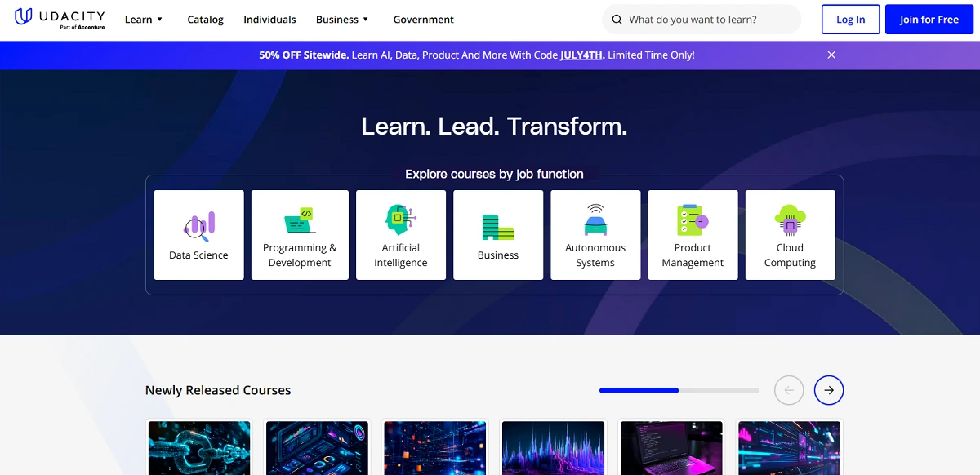Choose the Cloud Computing chip icon

tap(790, 220)
